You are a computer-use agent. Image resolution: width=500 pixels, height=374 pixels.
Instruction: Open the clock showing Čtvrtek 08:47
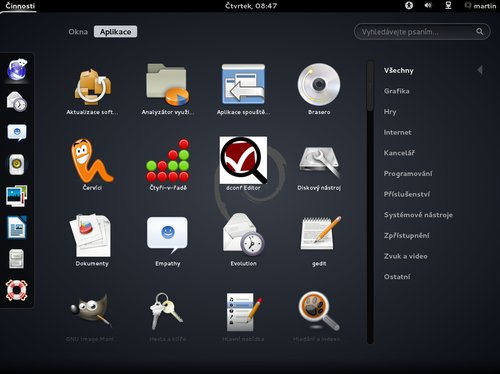click(x=251, y=6)
